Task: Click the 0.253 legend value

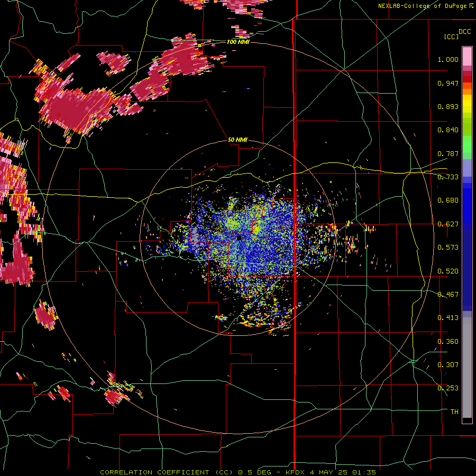Action: click(448, 388)
